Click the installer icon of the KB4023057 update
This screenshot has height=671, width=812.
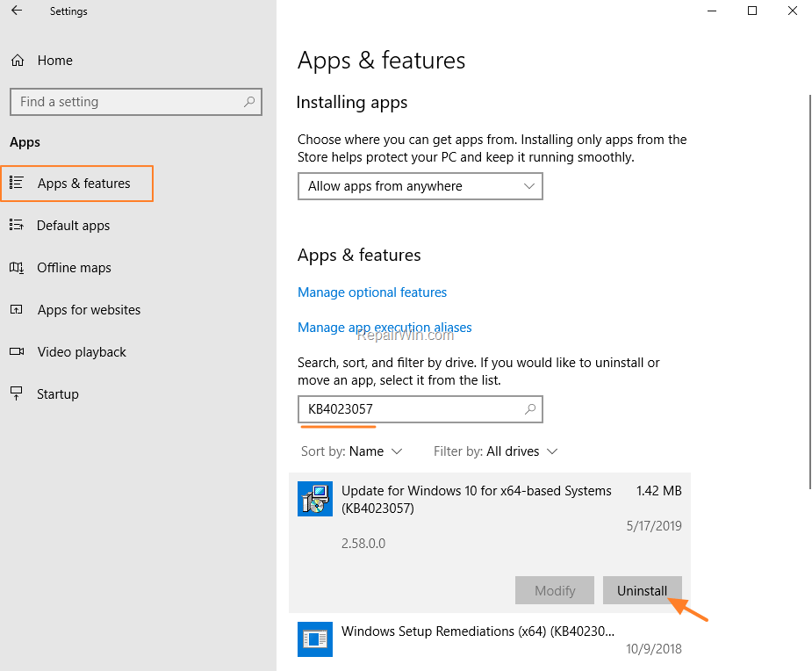click(x=315, y=499)
